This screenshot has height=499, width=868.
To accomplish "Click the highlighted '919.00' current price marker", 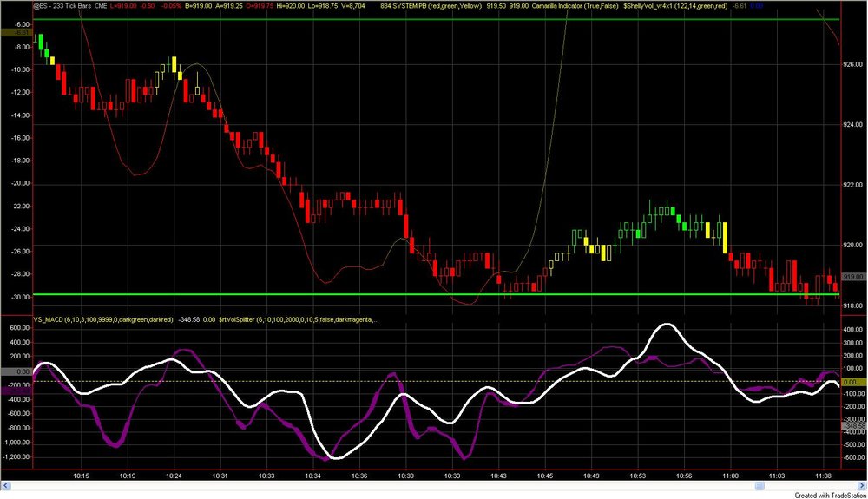I will click(x=853, y=277).
